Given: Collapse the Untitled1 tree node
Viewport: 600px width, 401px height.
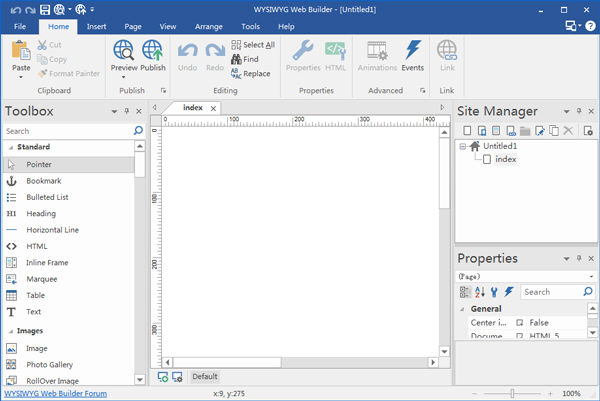Looking at the screenshot, I should click(463, 146).
